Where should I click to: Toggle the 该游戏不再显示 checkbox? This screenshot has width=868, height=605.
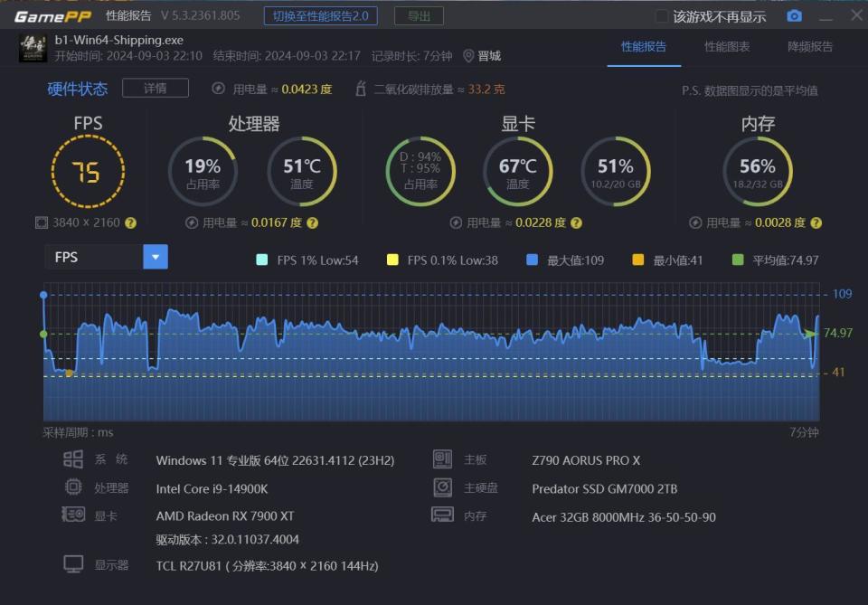click(662, 16)
